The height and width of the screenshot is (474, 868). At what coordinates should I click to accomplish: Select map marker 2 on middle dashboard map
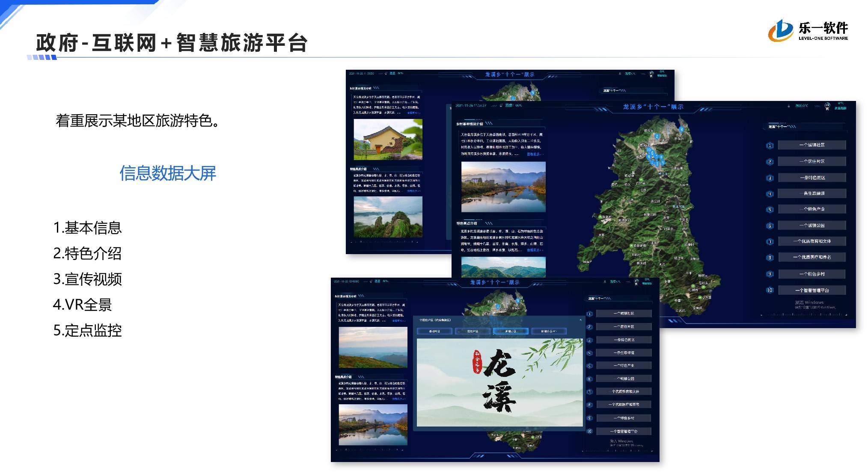click(657, 136)
